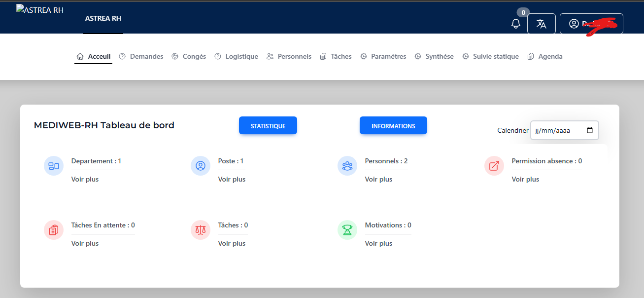Click the INFORMATIONS button

point(393,126)
